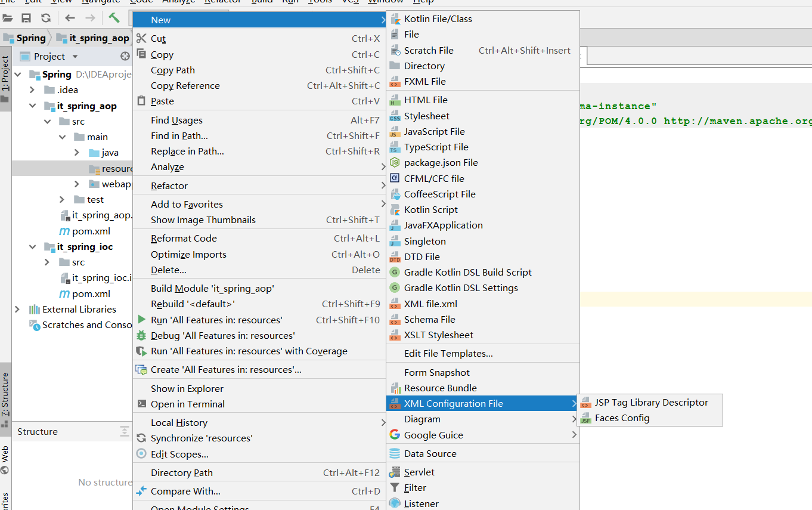Click the Synchronize toolbar icon

46,18
